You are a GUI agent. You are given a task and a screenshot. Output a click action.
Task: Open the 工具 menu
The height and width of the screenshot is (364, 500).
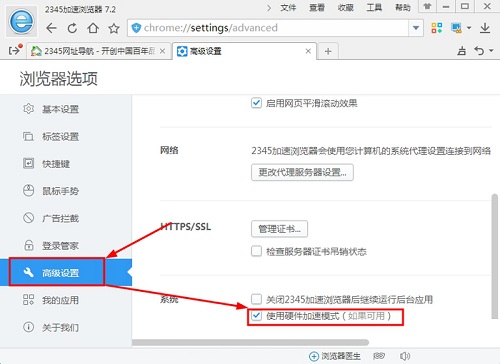pos(374,7)
